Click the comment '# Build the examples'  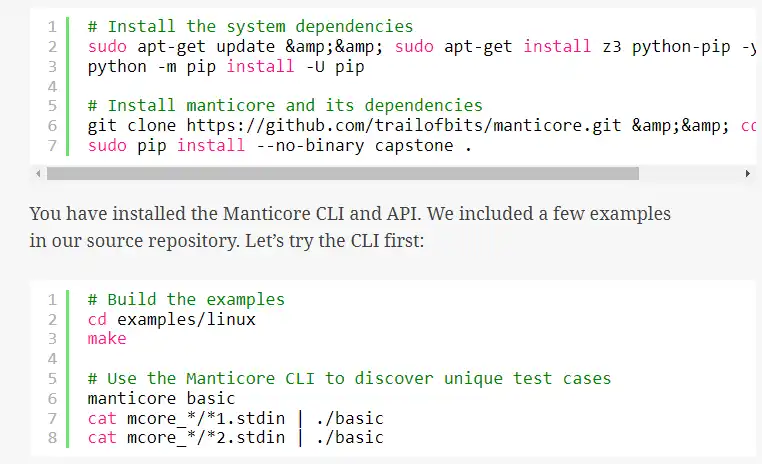186,299
